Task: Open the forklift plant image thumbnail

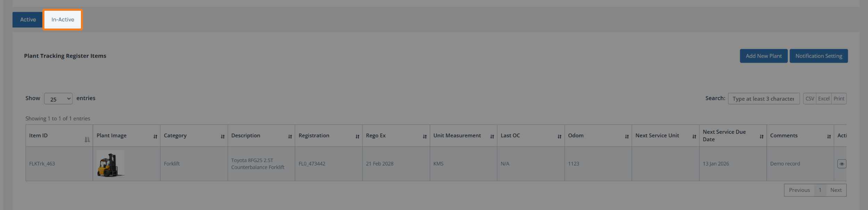Action: click(110, 164)
